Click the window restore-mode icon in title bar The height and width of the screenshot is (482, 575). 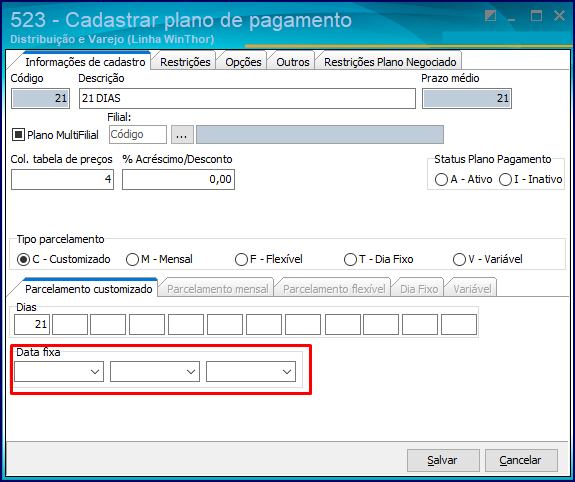(x=490, y=16)
